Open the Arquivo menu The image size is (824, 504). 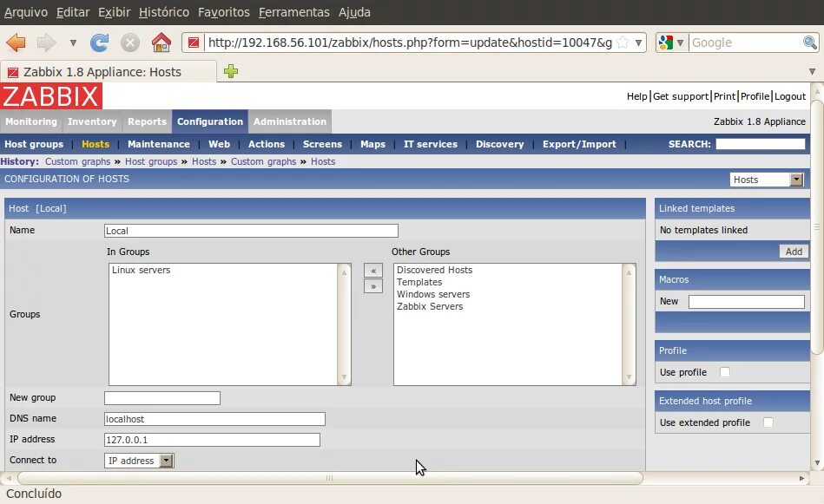tap(26, 12)
